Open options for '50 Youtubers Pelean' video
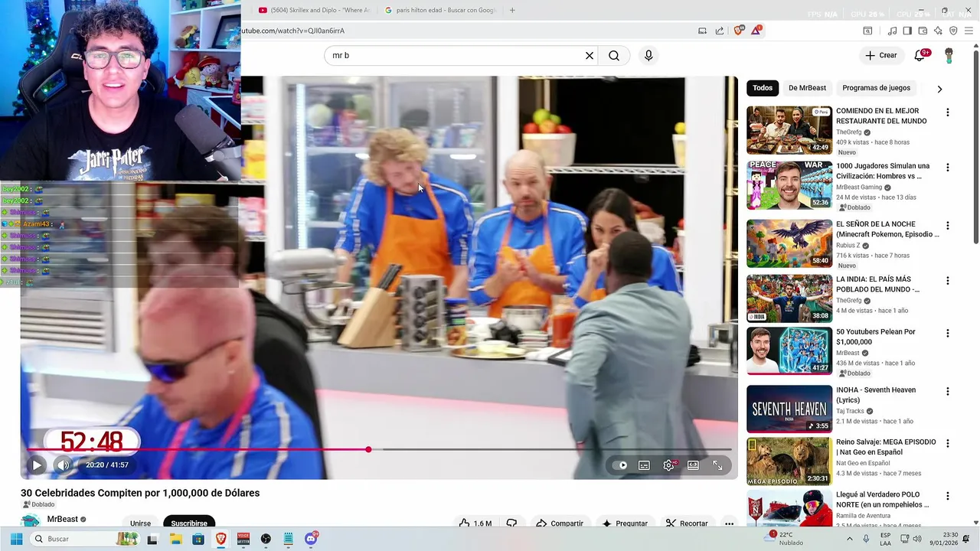This screenshot has height=551, width=980. pos(948,334)
